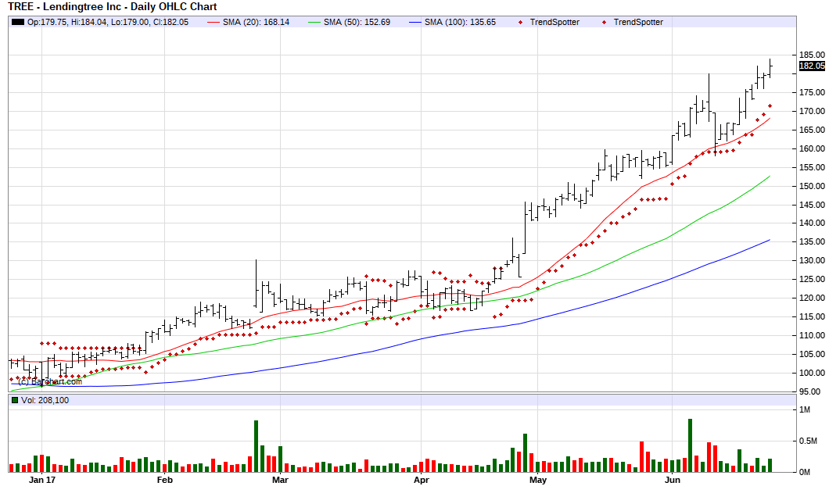Click the '165.00' price axis label
Screen dimensions: 829x504
click(812, 130)
